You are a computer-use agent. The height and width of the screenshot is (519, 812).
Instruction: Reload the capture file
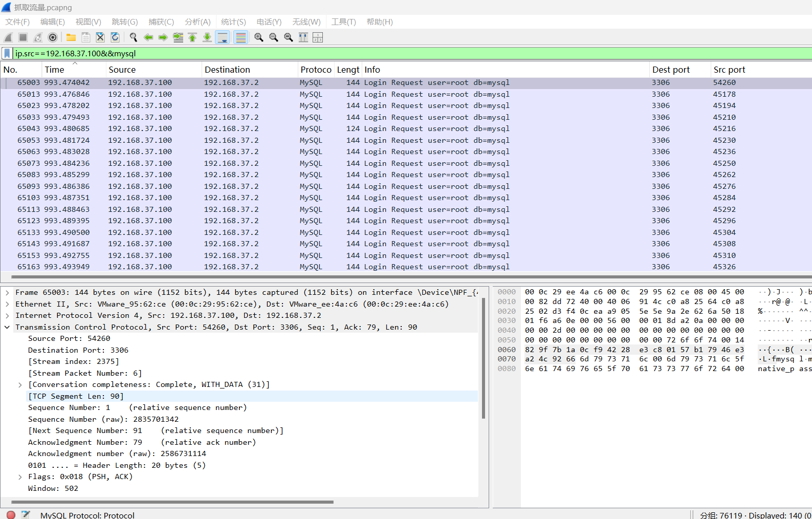[115, 37]
